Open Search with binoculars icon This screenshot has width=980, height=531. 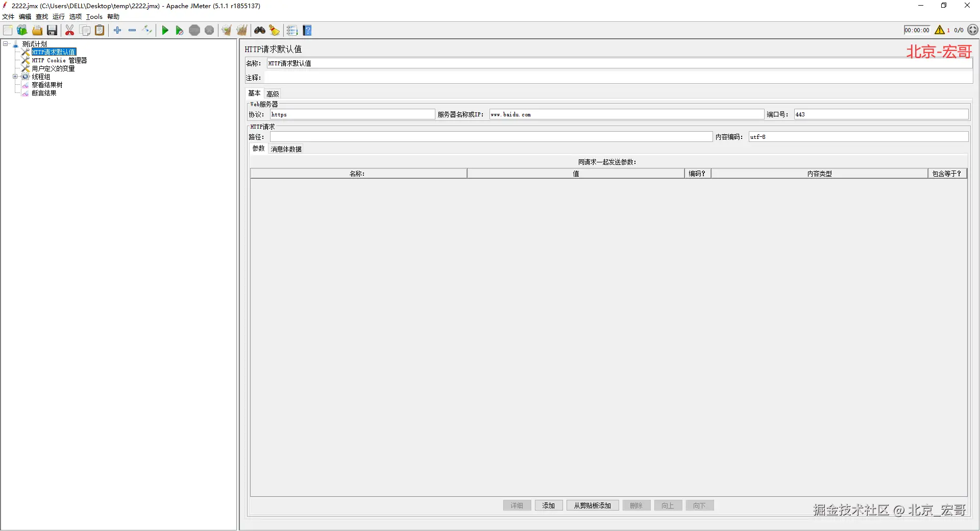[260, 31]
